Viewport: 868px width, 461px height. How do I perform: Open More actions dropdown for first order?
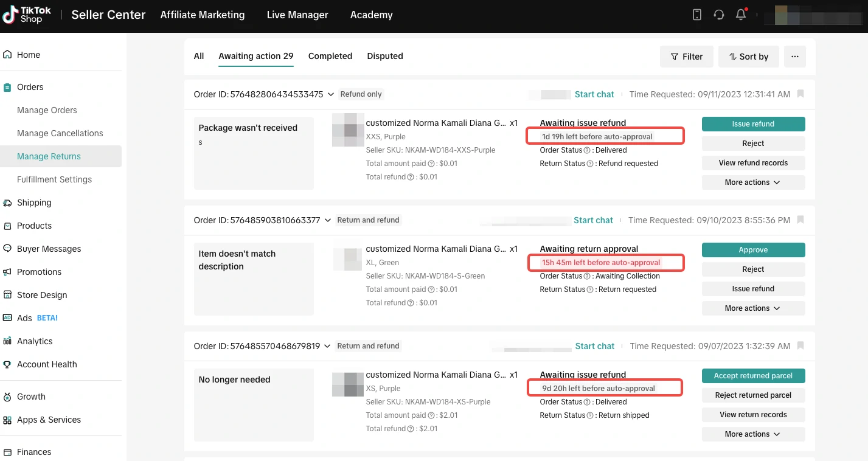(x=753, y=182)
